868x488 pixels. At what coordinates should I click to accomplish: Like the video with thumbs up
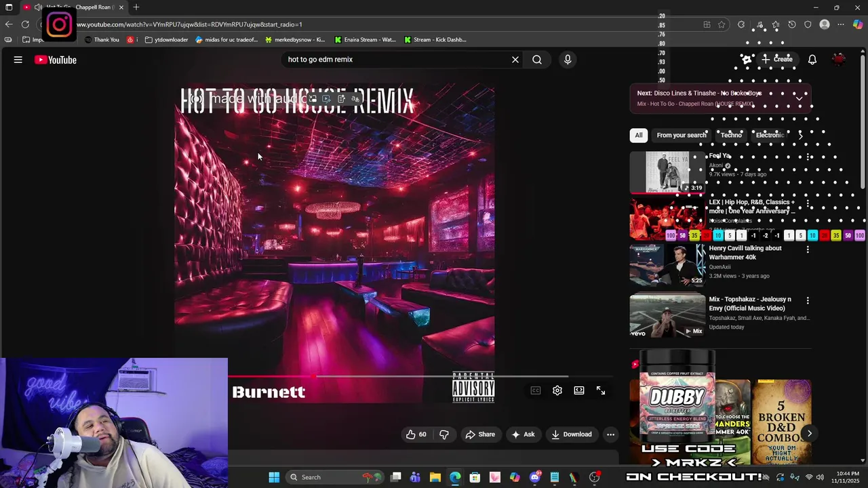416,434
